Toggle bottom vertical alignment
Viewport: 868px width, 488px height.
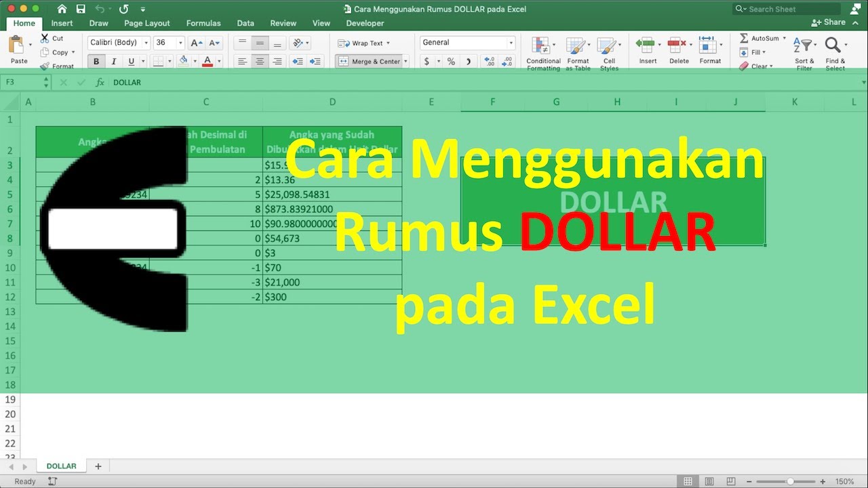[277, 43]
